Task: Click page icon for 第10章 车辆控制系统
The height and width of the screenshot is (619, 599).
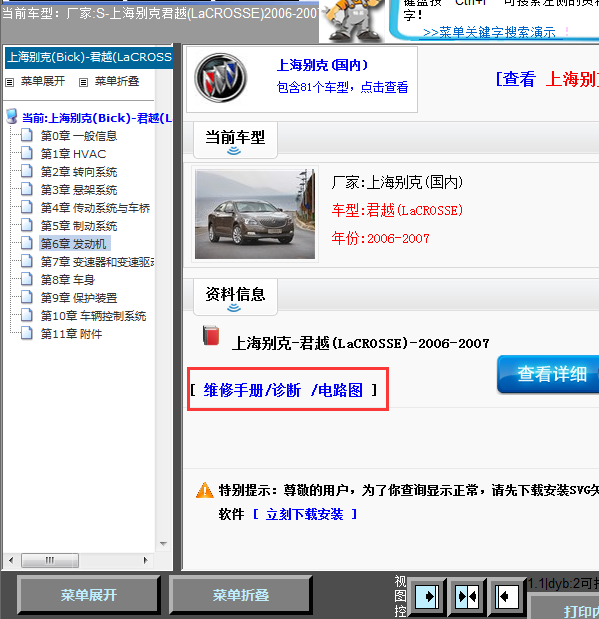Action: pyautogui.click(x=26, y=315)
